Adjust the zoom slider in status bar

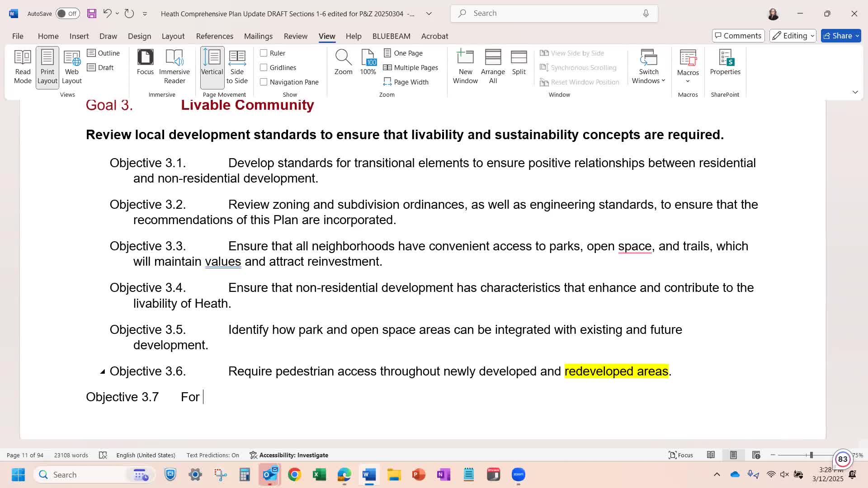tap(811, 455)
